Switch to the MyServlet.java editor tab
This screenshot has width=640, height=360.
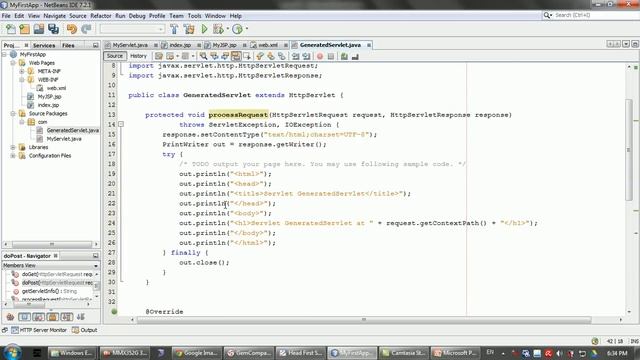[130, 45]
